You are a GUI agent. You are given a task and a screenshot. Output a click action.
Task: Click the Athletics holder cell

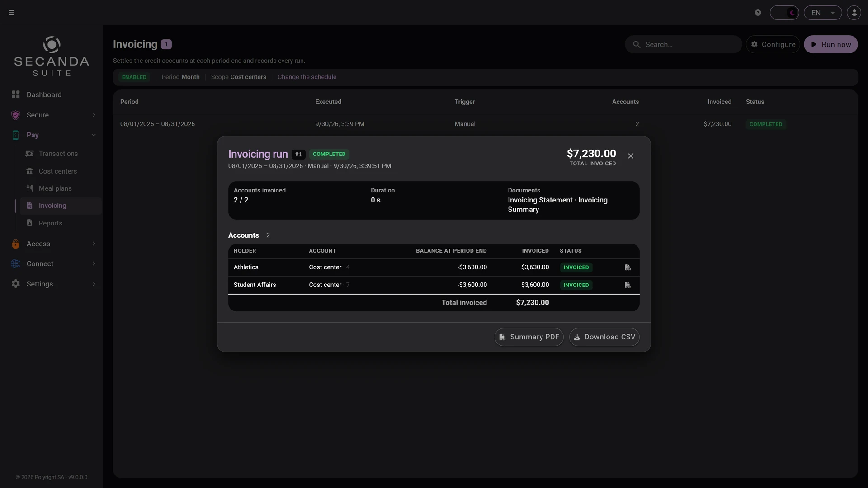(x=246, y=267)
